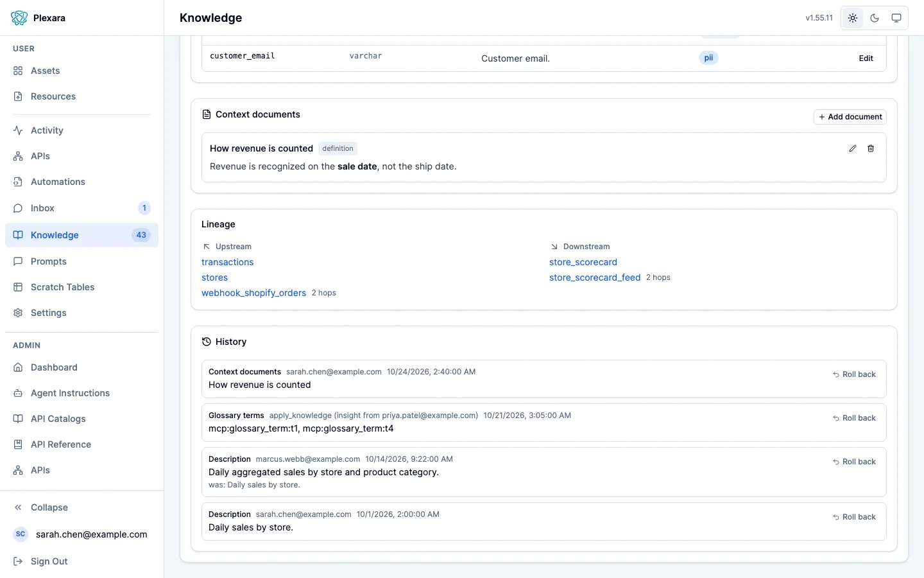Edit the 'How revenue is counted' document with pencil icon
The width and height of the screenshot is (924, 578).
(853, 148)
